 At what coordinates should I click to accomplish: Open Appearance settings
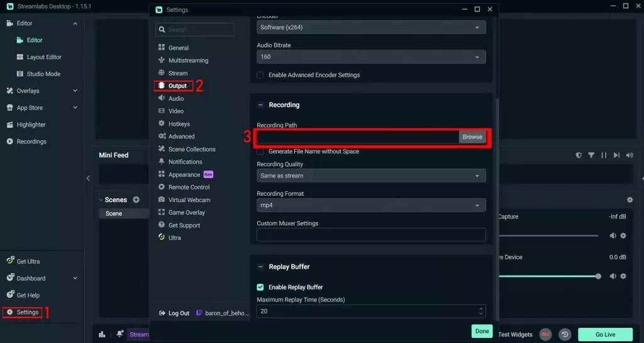[186, 174]
